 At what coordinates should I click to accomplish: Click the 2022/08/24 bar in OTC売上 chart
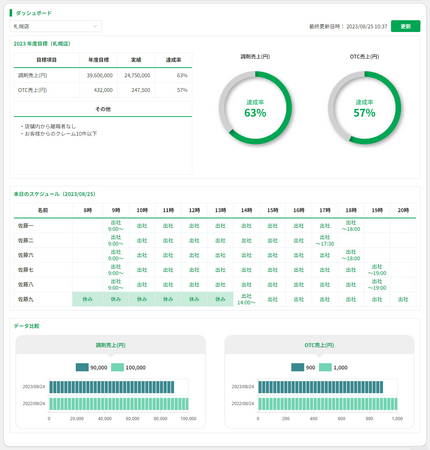pyautogui.click(x=328, y=404)
